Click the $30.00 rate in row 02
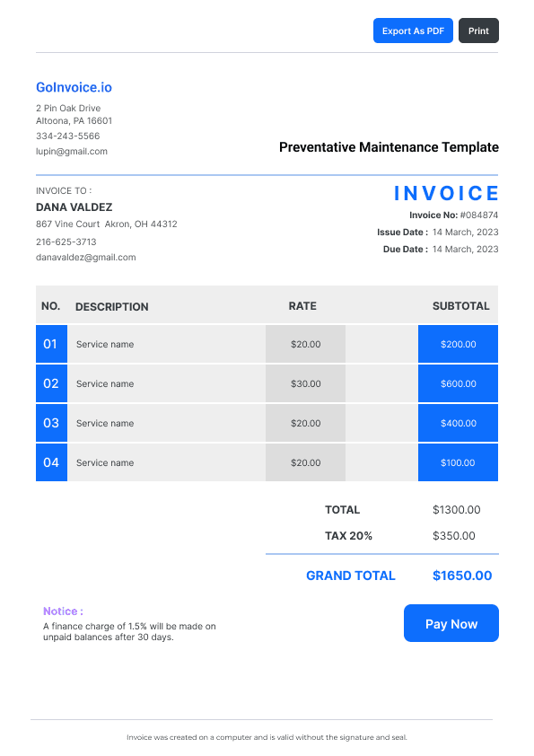The image size is (534, 756). (x=305, y=383)
